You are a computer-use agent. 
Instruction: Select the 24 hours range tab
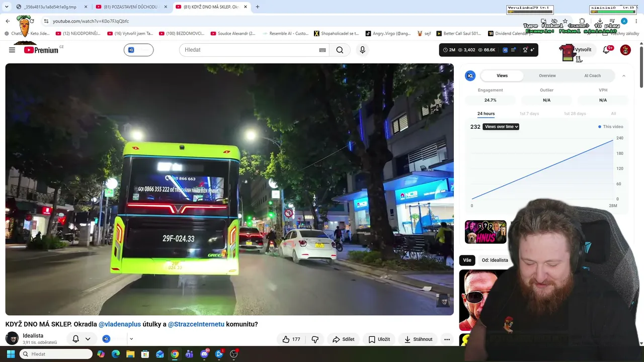click(486, 114)
